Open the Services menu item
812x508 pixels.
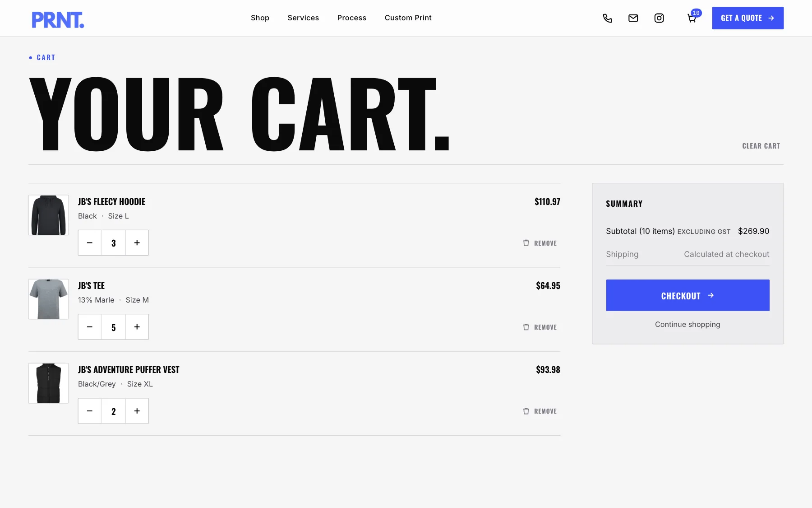[303, 18]
